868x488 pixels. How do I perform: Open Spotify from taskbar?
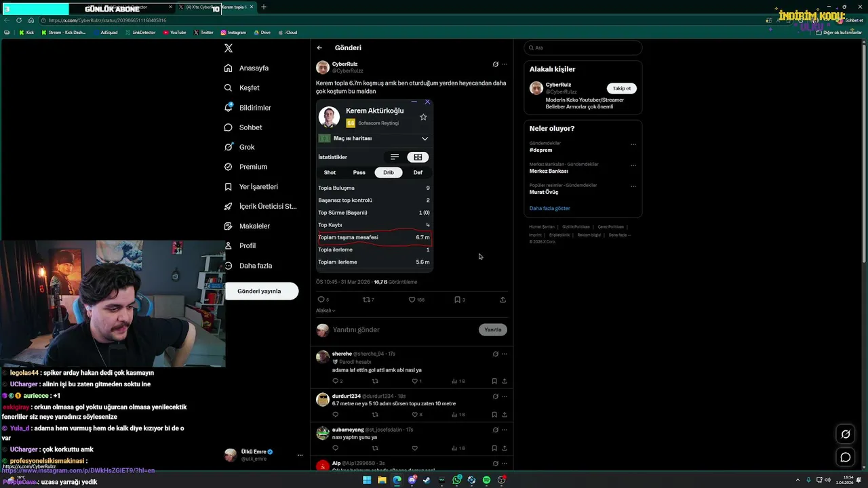tap(487, 480)
